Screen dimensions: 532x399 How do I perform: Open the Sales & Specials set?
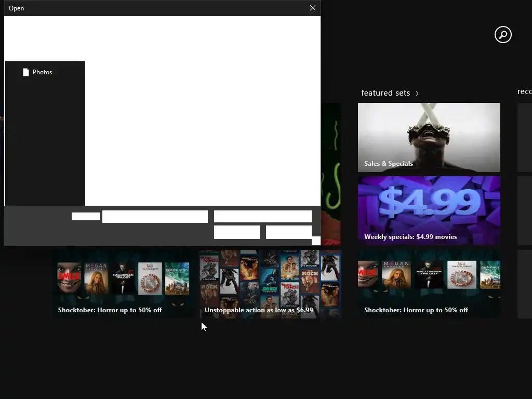click(429, 137)
